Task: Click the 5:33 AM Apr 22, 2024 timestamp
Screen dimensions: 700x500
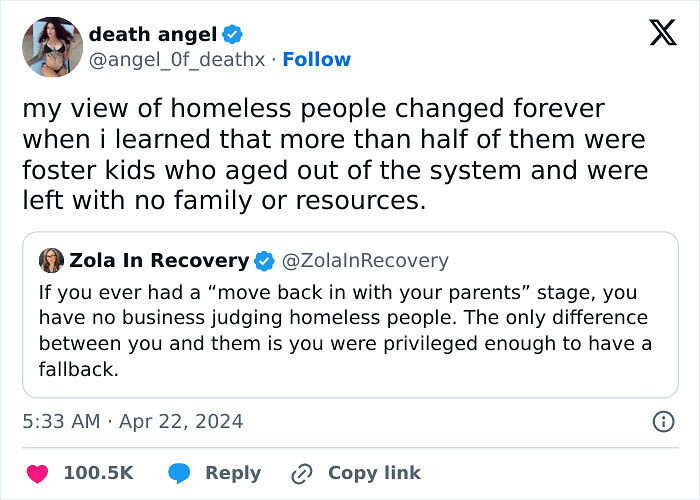Action: [132, 421]
